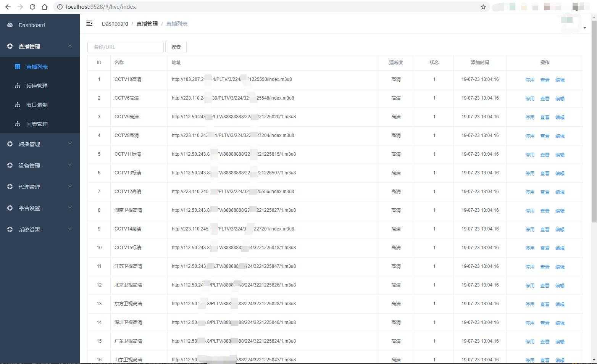Screen dimensions: 597x364
Task: Click 查看 for 东方卫视高清 row
Action: tap(545, 304)
